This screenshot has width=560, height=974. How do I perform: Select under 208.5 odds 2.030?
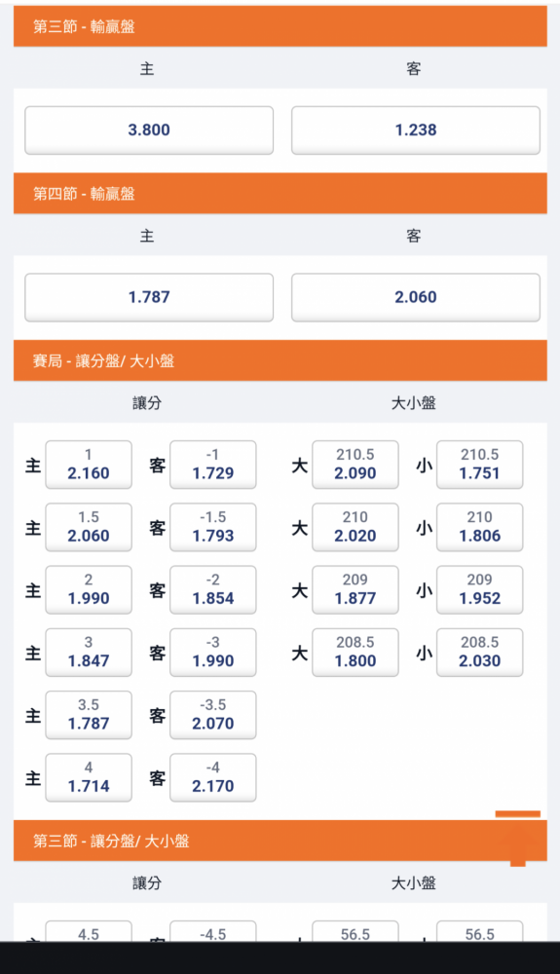click(x=480, y=653)
